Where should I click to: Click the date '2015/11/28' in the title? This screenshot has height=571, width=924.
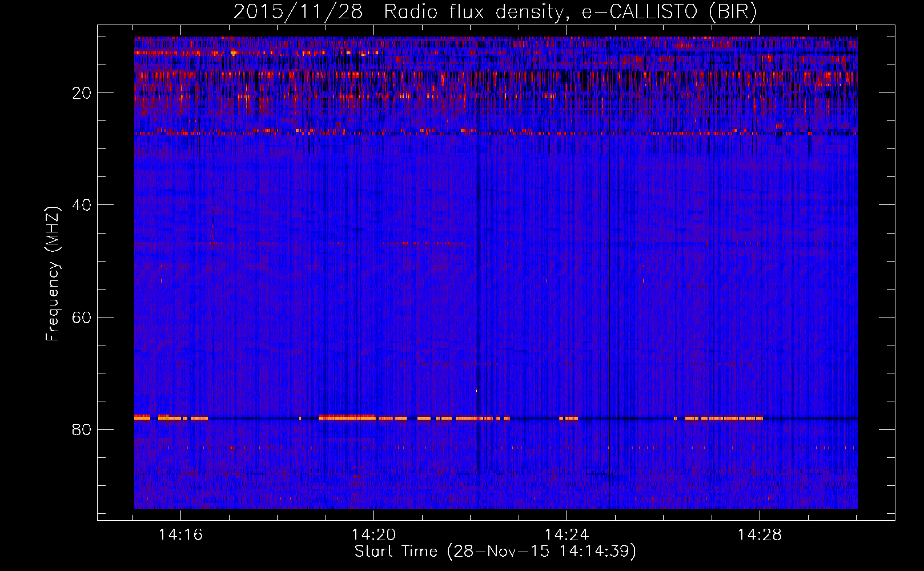[x=298, y=12]
